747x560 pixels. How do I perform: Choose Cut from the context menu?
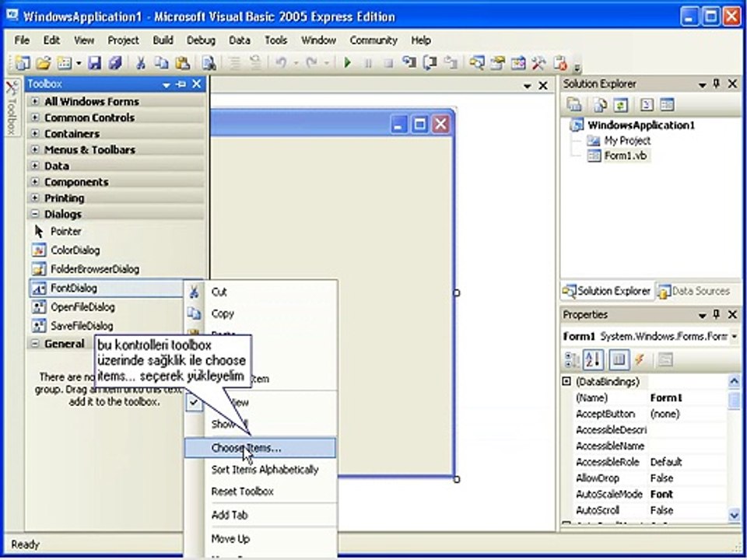[261, 292]
